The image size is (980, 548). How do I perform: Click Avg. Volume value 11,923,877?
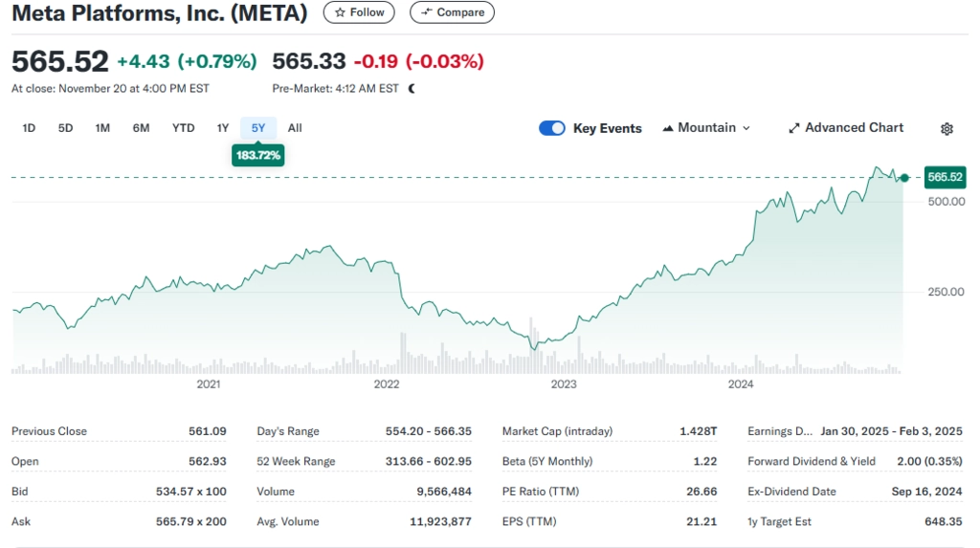440,521
